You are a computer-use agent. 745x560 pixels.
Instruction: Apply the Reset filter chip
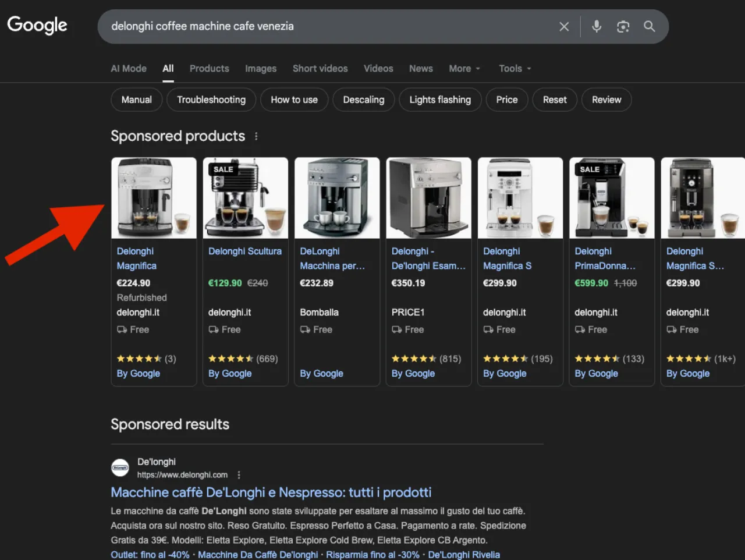555,100
